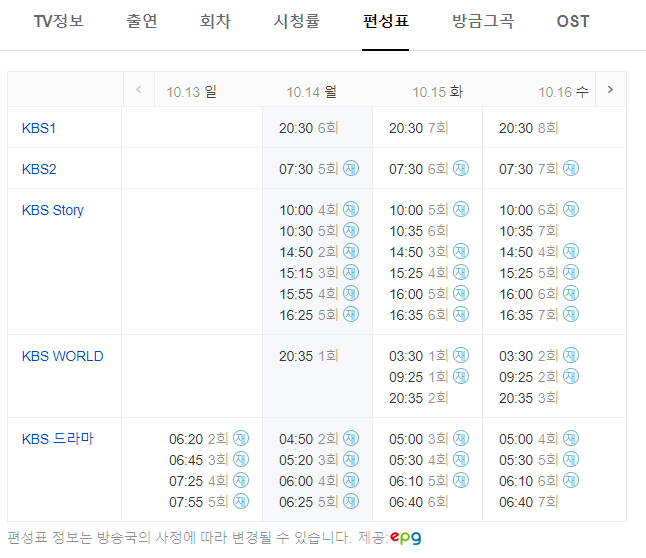
Task: Click the rerun icon beside 09:25 1회
Action: [x=461, y=376]
